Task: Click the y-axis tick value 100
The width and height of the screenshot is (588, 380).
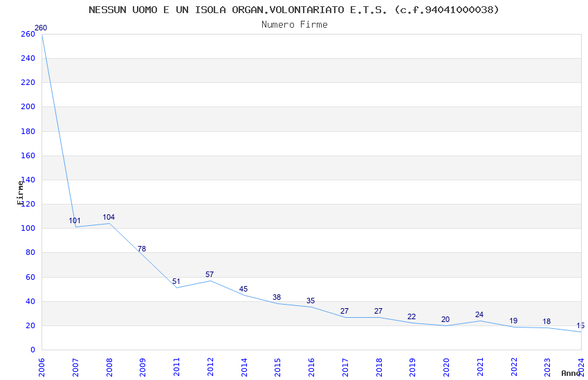Action: click(28, 228)
